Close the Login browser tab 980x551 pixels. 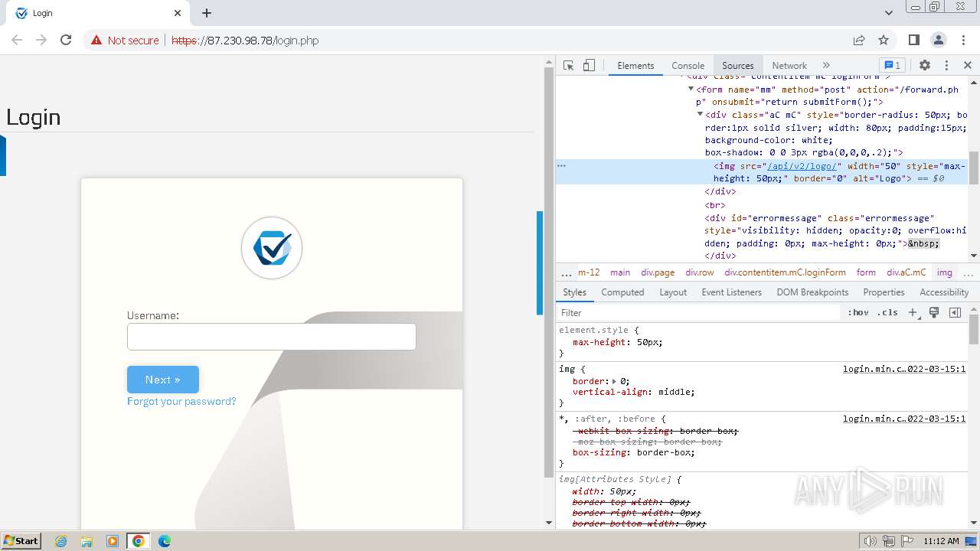tap(178, 13)
